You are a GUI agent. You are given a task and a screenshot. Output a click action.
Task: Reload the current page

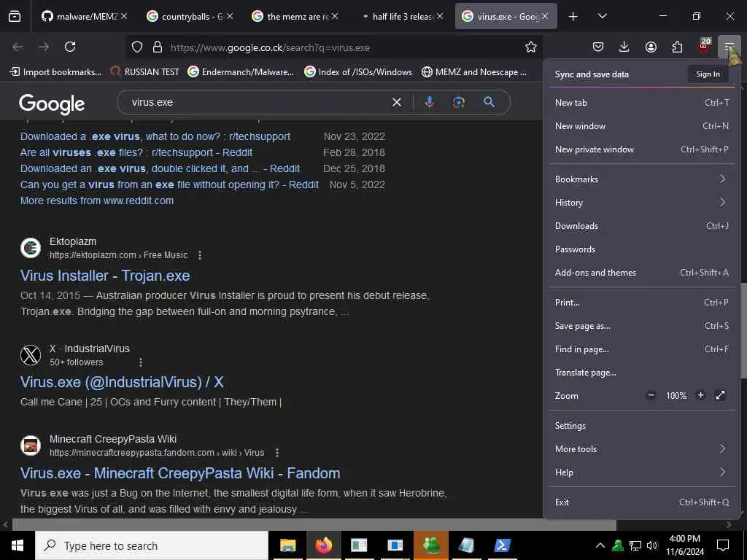(x=70, y=47)
